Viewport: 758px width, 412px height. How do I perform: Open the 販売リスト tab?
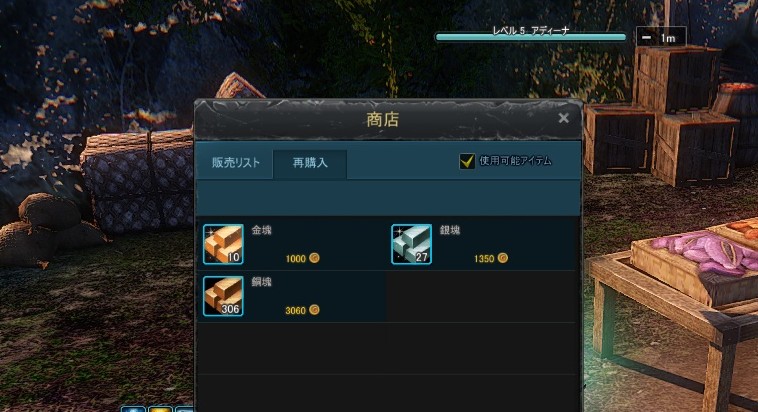pyautogui.click(x=235, y=163)
